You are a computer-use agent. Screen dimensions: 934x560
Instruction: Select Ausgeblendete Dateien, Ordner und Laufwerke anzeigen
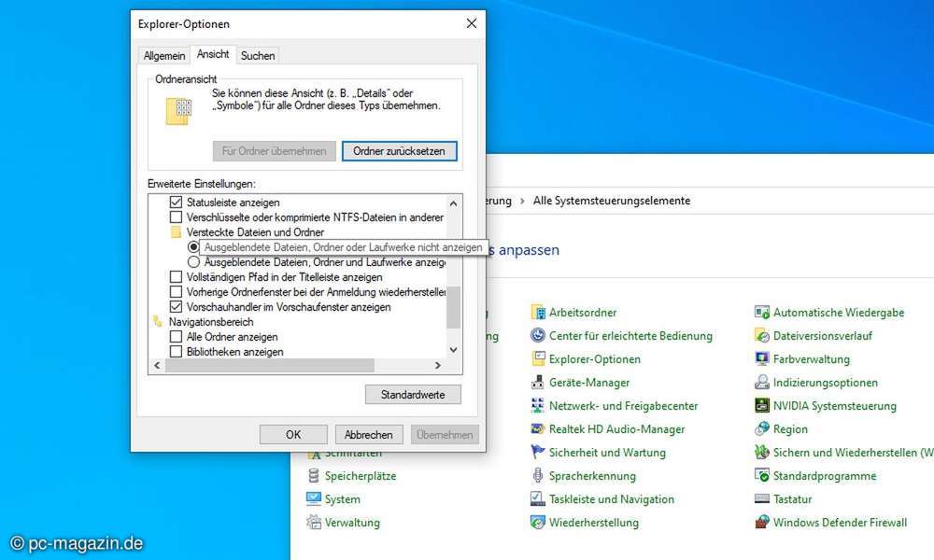(193, 262)
